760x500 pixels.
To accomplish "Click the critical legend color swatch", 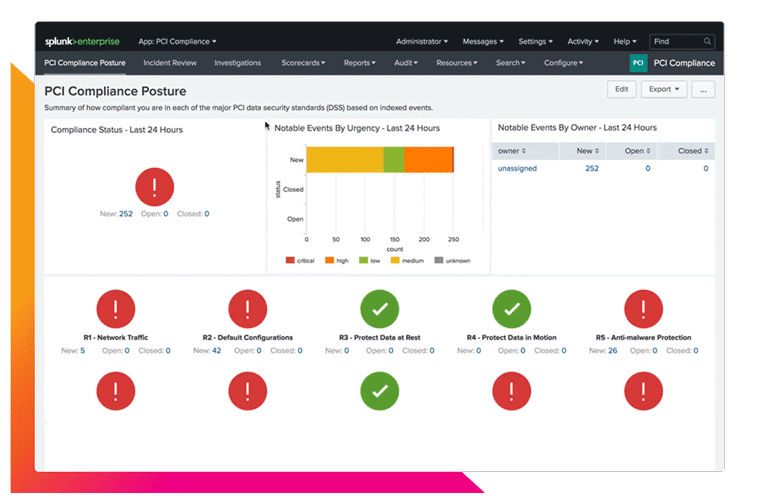I will [290, 260].
